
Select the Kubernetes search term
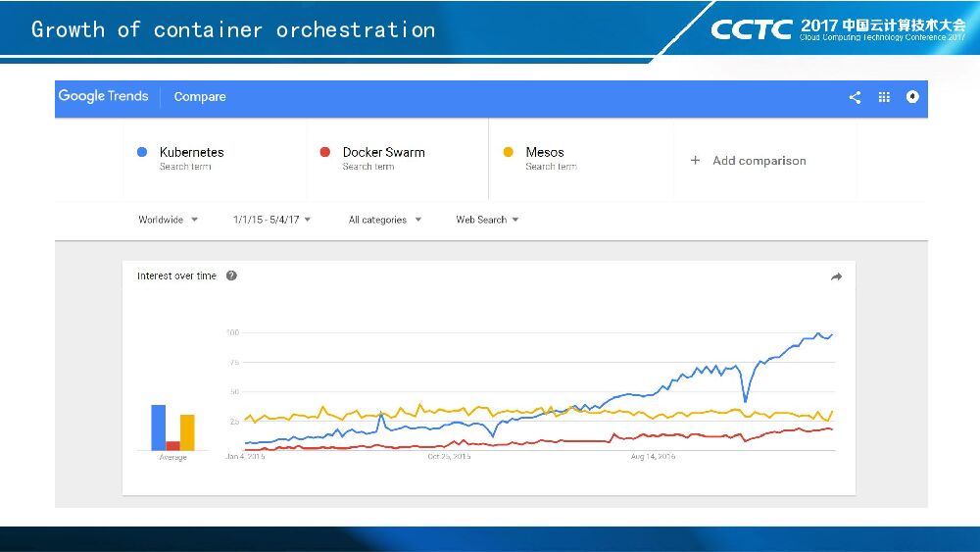[191, 153]
